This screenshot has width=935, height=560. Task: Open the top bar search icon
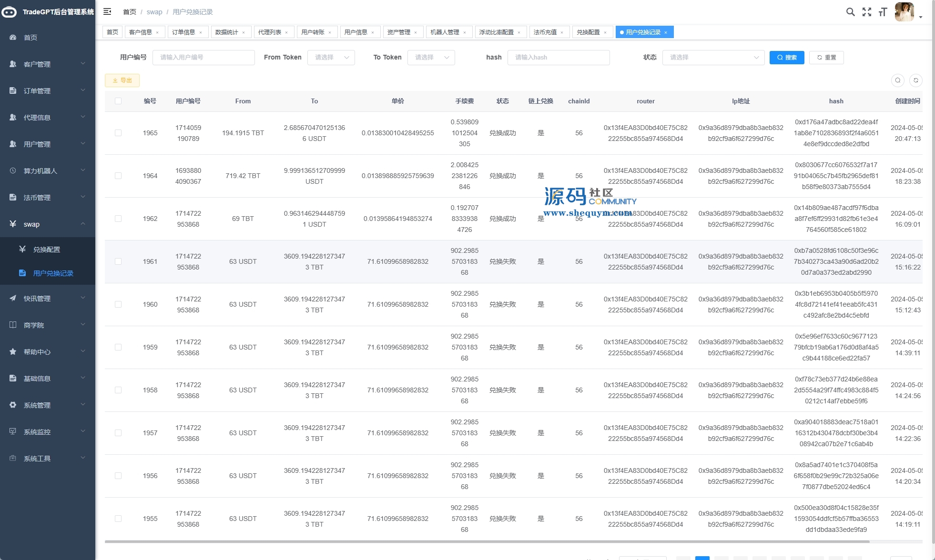[x=850, y=12]
